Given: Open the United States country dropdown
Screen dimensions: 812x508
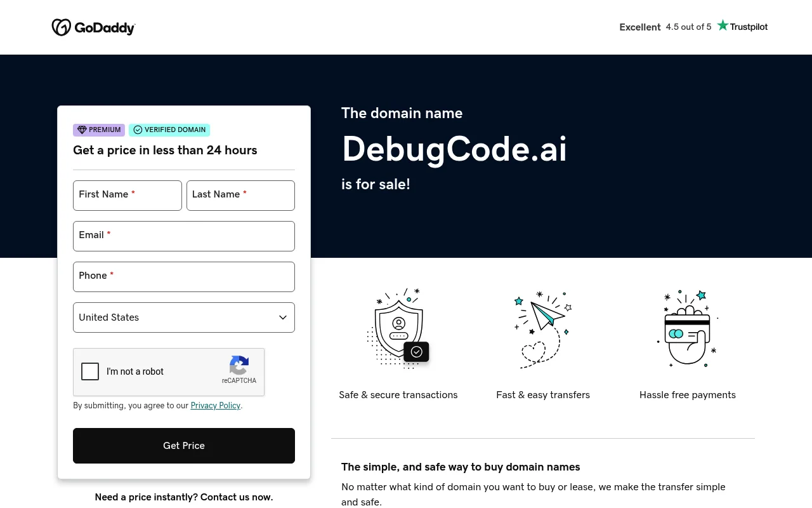Looking at the screenshot, I should coord(184,317).
